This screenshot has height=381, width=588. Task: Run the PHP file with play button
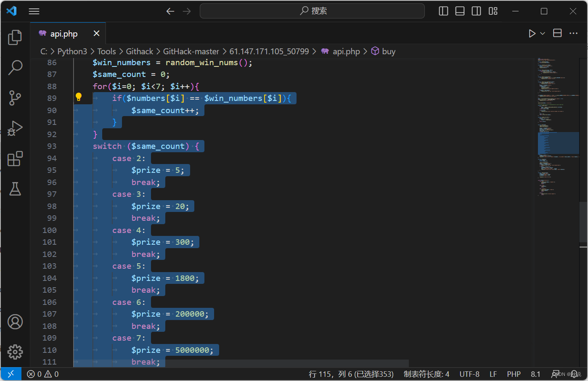pos(532,33)
